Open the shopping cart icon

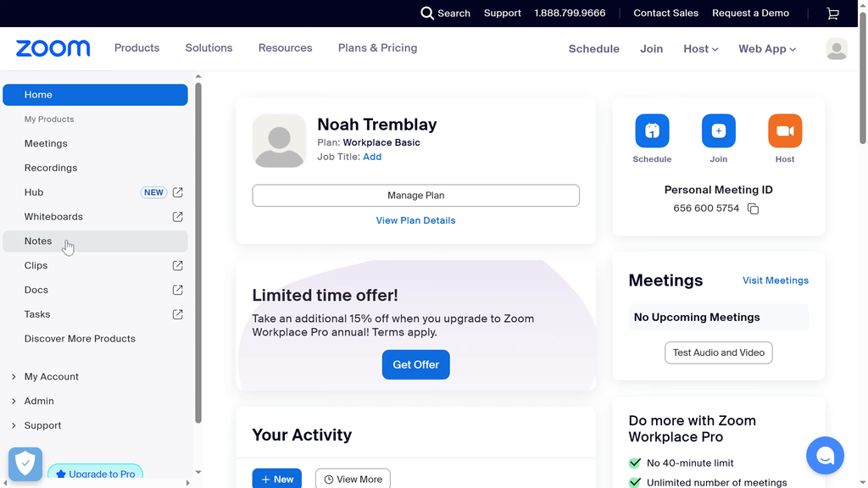tap(832, 14)
